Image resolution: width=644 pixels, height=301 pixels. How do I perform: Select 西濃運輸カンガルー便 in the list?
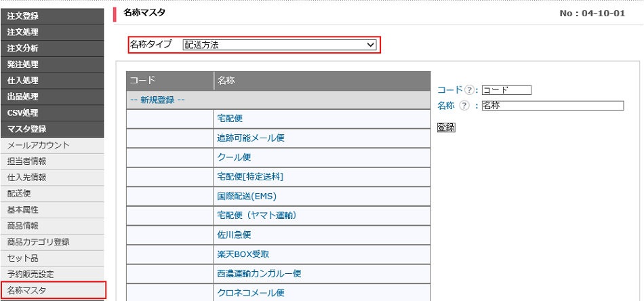point(259,273)
